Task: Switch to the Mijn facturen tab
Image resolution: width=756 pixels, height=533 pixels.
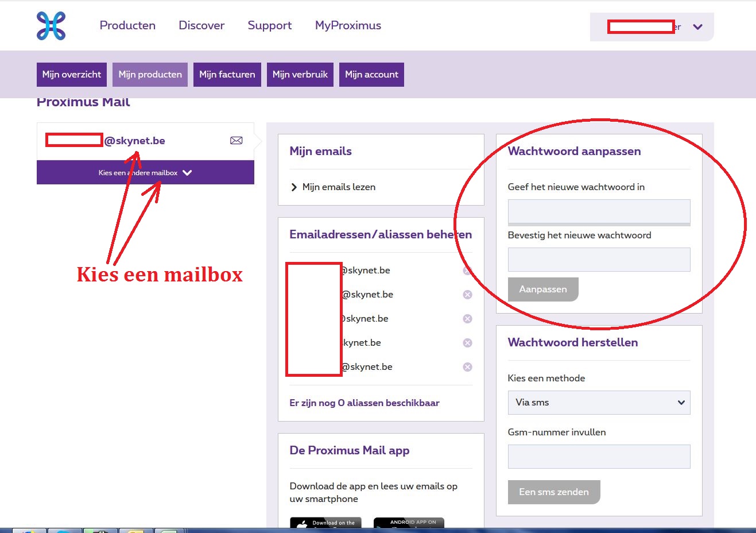Action: (x=227, y=74)
